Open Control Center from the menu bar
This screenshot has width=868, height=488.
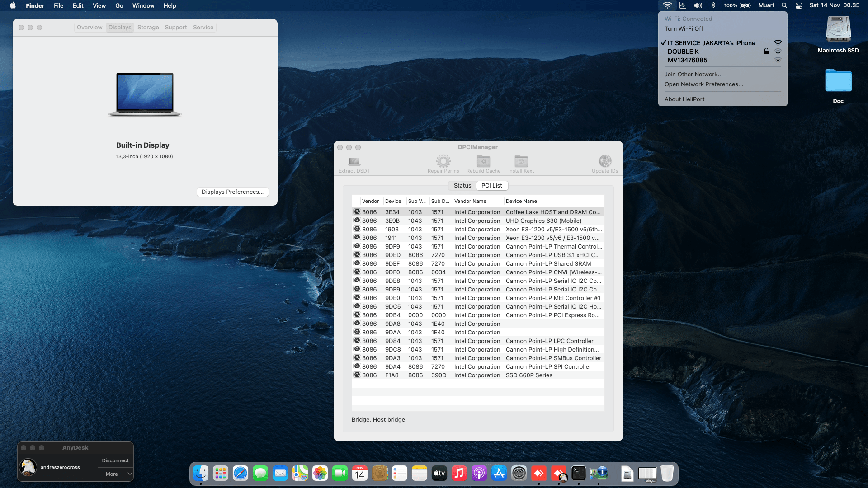pos(799,5)
